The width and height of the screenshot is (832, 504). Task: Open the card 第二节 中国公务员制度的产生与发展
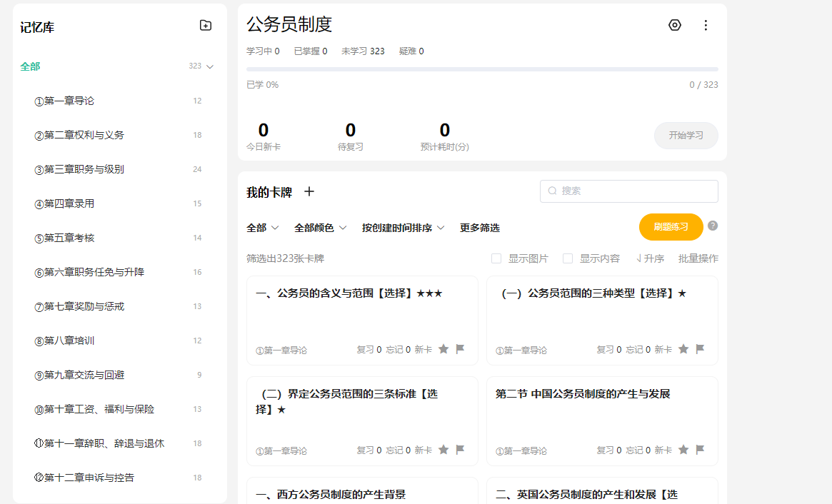pos(602,421)
